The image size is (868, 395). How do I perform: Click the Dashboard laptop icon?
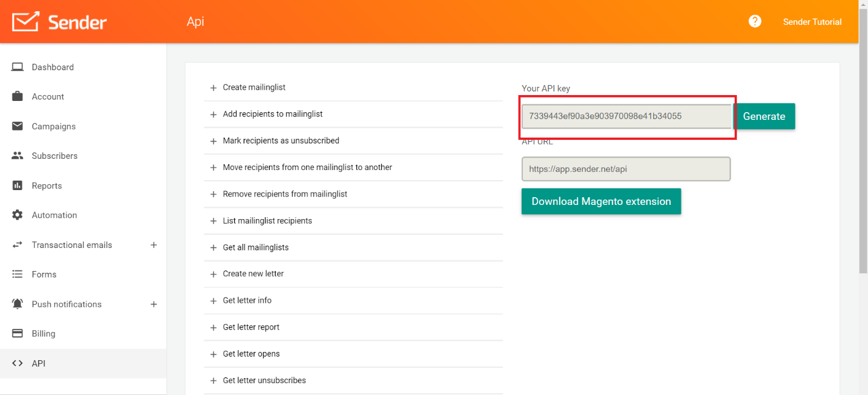tap(18, 67)
